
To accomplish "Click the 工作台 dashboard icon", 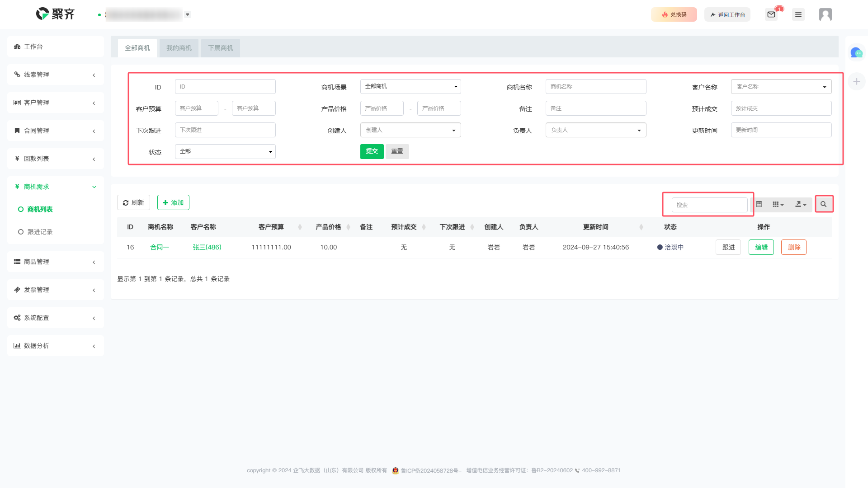I will tap(17, 47).
